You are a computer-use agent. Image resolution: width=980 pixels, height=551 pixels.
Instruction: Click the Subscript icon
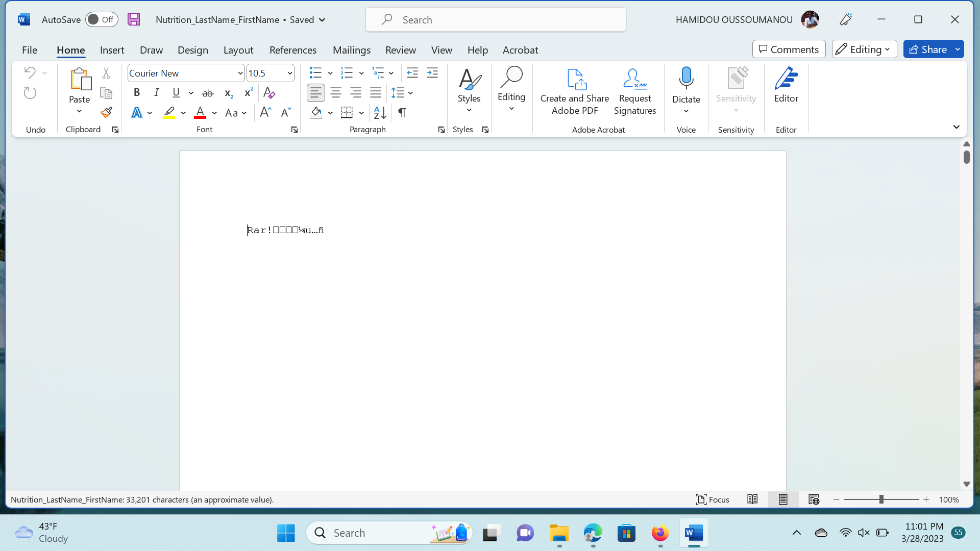(229, 93)
